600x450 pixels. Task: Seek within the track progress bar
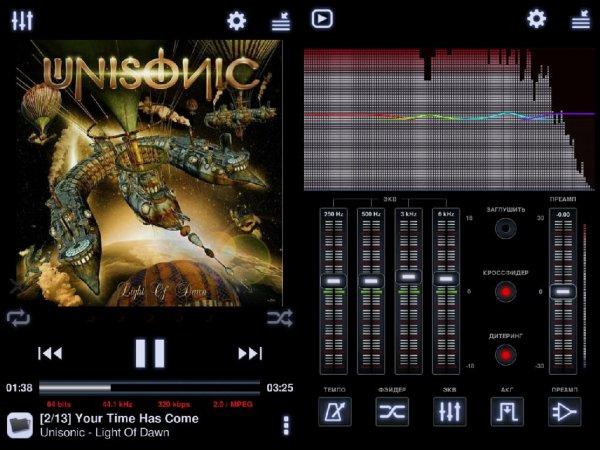pyautogui.click(x=150, y=388)
